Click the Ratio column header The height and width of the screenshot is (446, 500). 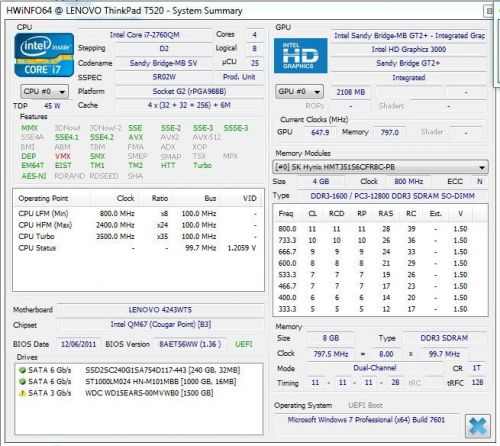pos(155,198)
